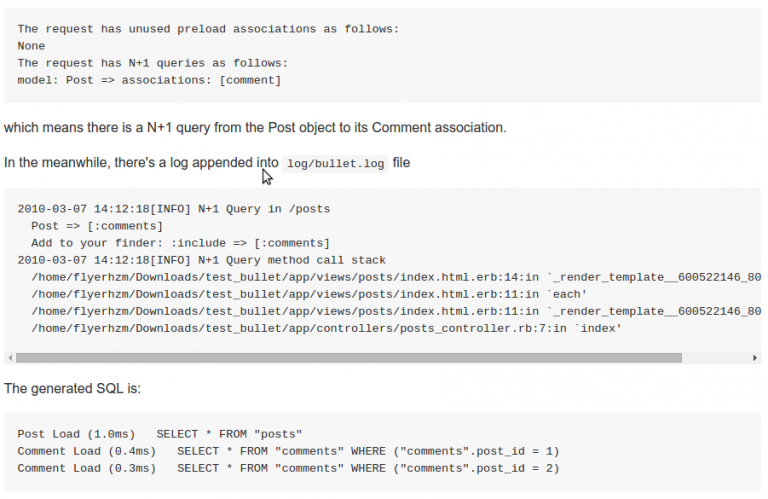Click the left scroll arrow under the log block

(10, 357)
